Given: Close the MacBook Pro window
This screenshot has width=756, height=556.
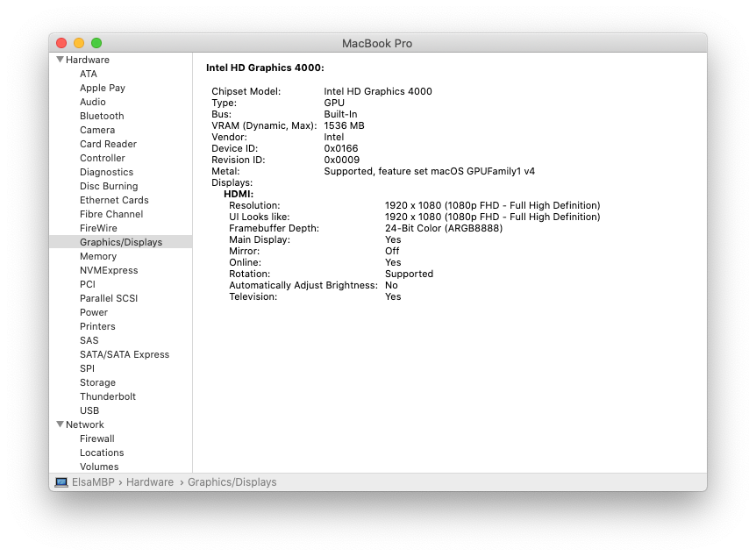Looking at the screenshot, I should (61, 43).
